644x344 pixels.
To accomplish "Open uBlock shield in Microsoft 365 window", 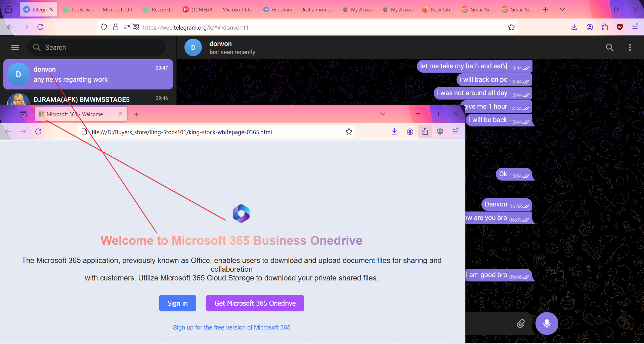I will pos(440,131).
